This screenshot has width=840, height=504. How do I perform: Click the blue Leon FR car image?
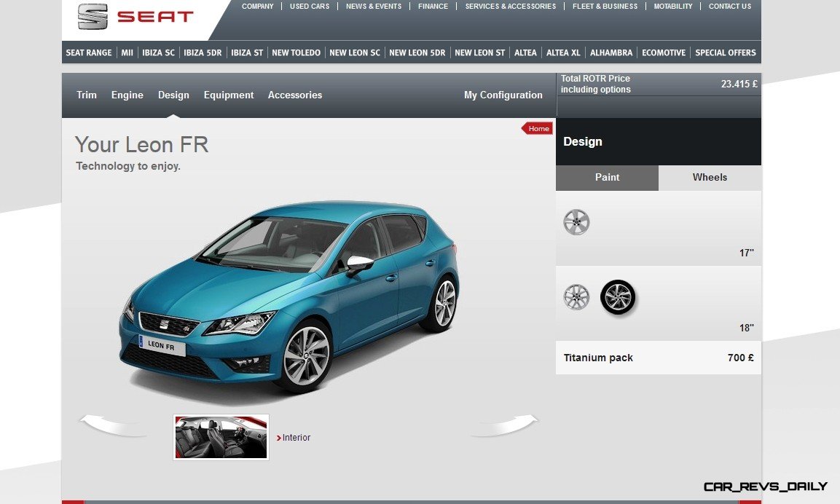(x=289, y=296)
